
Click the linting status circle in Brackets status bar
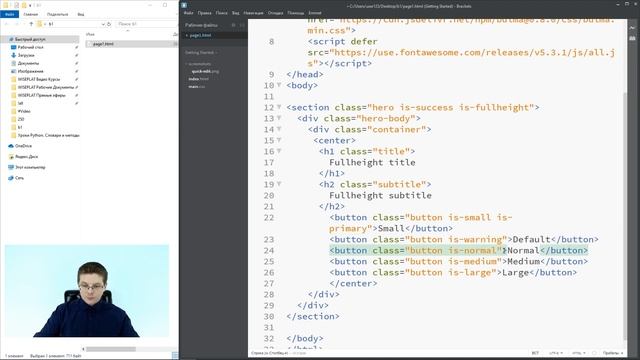594,353
